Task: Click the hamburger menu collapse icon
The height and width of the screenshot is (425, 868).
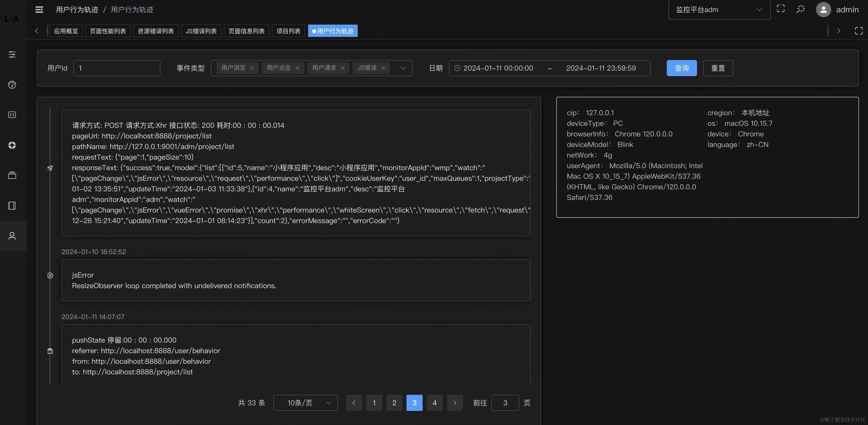Action: pos(39,9)
